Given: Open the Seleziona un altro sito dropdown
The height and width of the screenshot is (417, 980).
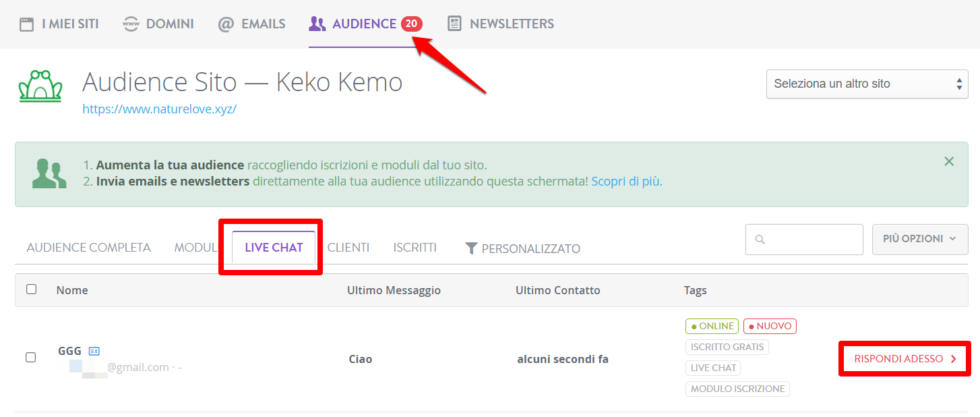Looking at the screenshot, I should tap(867, 84).
